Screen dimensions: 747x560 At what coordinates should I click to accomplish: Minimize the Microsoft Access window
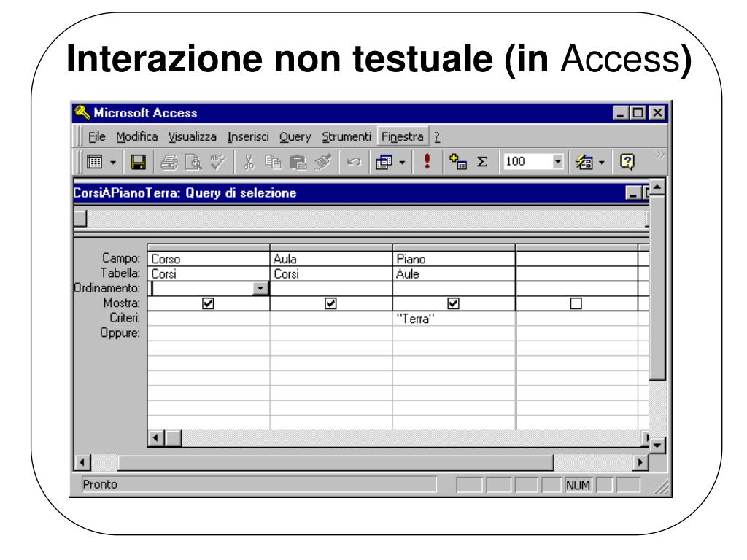pos(621,113)
